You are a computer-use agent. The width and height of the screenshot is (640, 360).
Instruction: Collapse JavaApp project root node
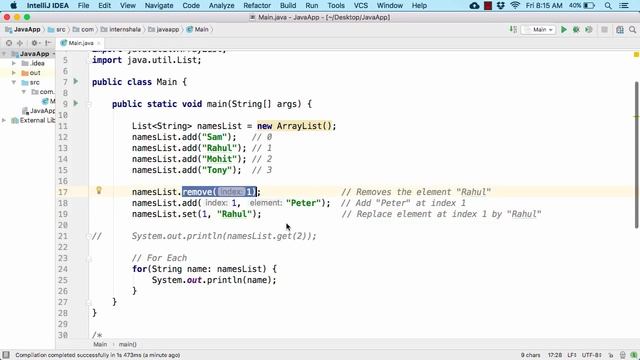[x=4, y=54]
